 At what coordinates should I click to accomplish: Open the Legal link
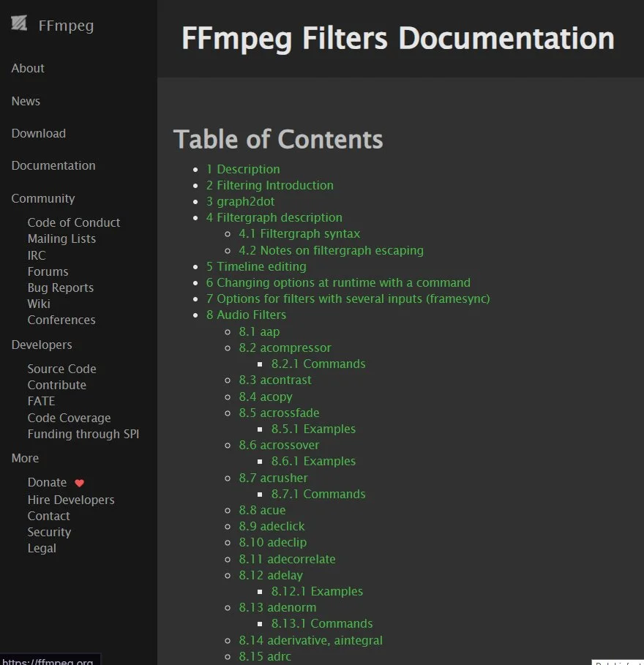point(42,549)
